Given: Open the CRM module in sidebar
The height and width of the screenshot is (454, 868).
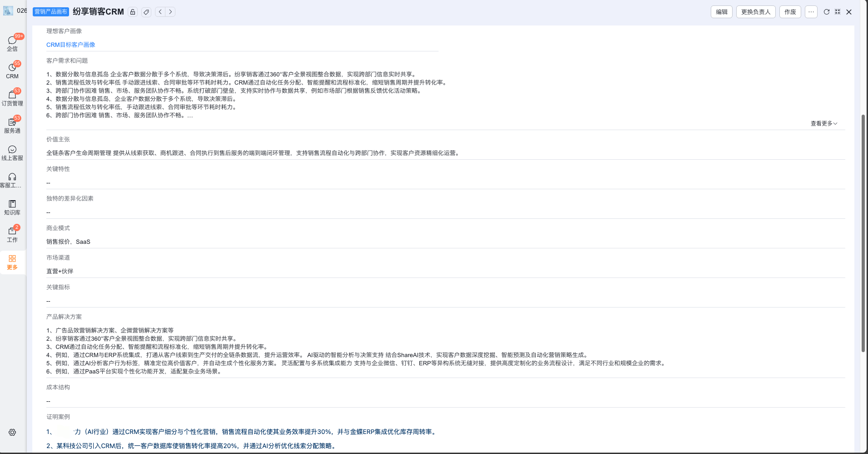Looking at the screenshot, I should tap(12, 71).
